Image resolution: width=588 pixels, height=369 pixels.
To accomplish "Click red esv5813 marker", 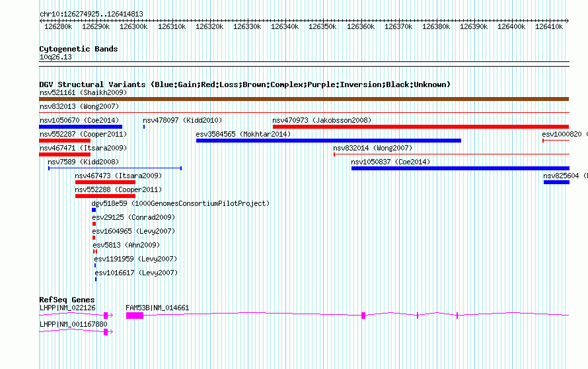I will click(95, 252).
